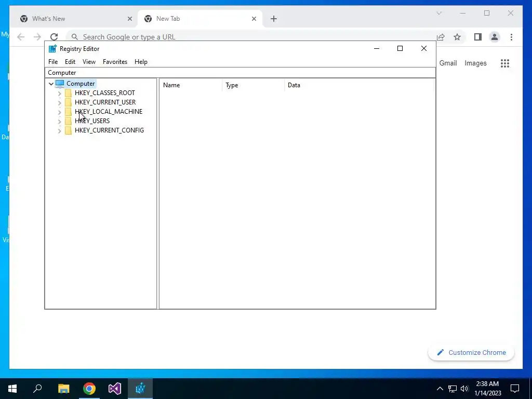Click the share page icon in Chrome
The height and width of the screenshot is (399, 532).
pos(441,37)
